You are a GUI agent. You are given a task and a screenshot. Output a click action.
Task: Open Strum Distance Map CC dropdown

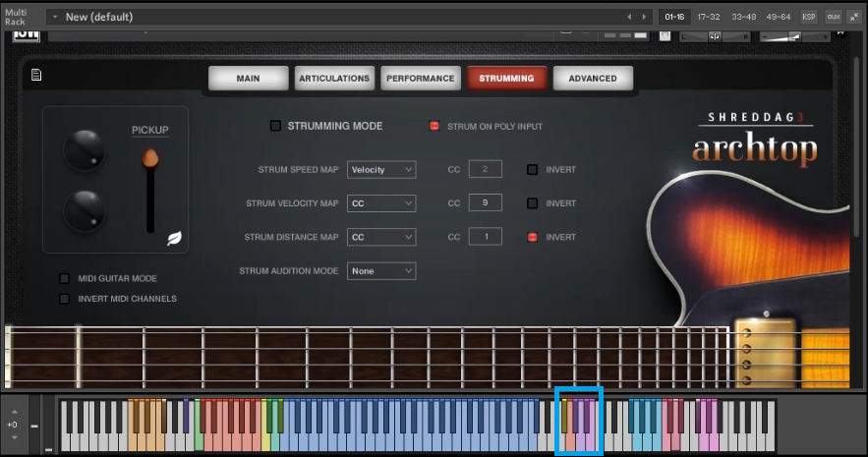pos(381,237)
